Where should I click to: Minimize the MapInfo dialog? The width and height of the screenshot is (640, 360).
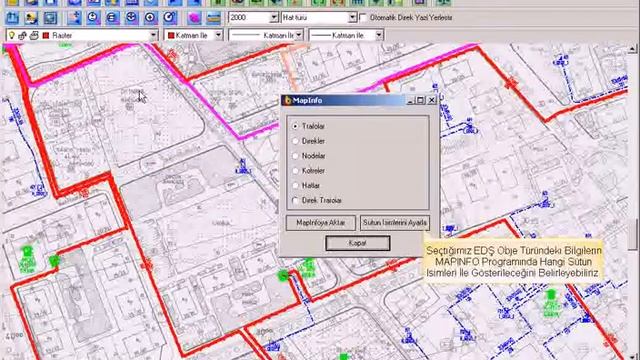click(411, 100)
